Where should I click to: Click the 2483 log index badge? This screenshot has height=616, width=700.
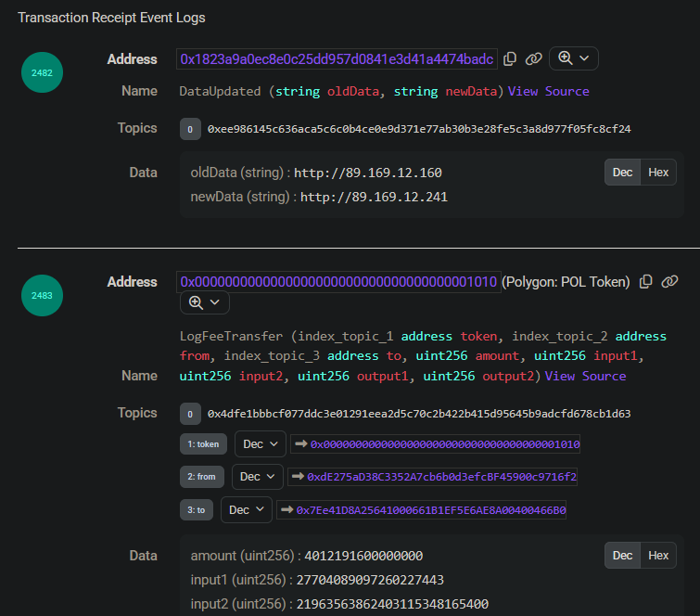tap(42, 295)
